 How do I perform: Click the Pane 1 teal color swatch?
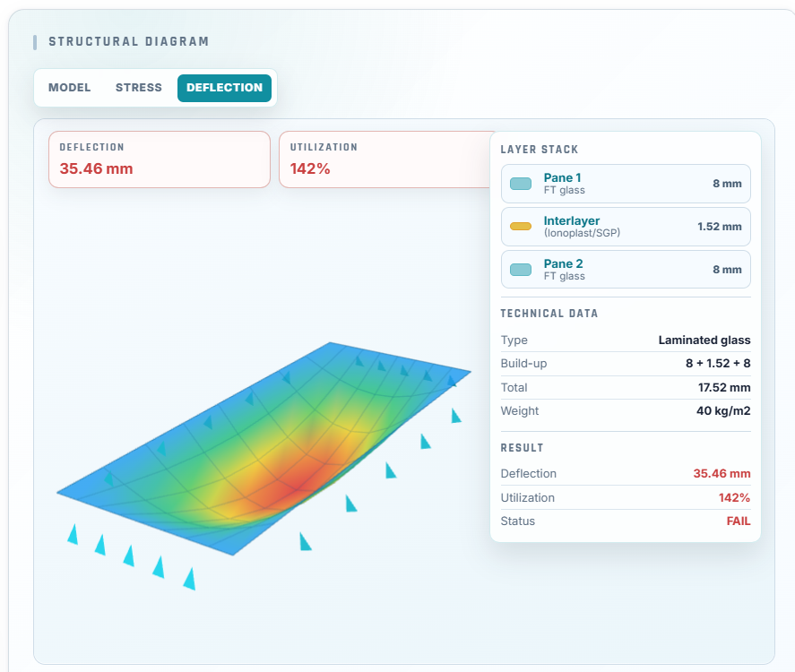[520, 184]
